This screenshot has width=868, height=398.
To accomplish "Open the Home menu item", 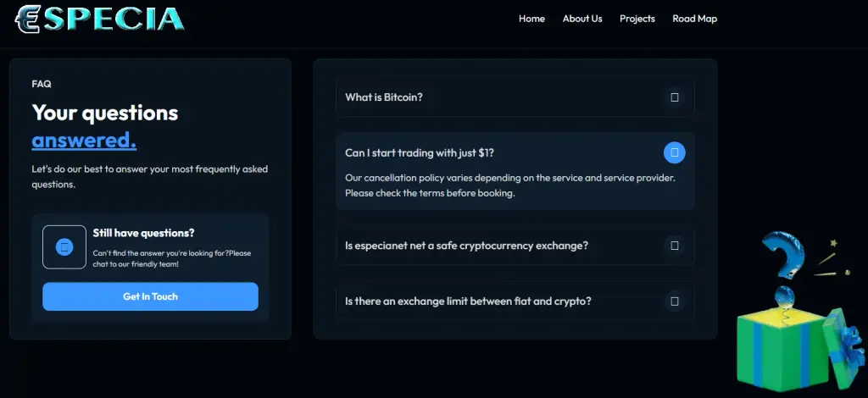I will (531, 19).
